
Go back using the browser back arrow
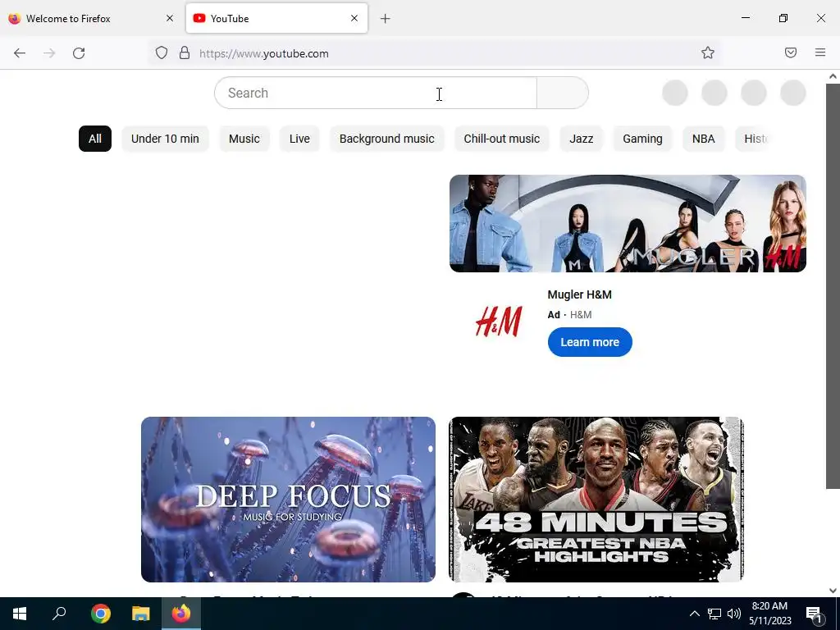[20, 53]
